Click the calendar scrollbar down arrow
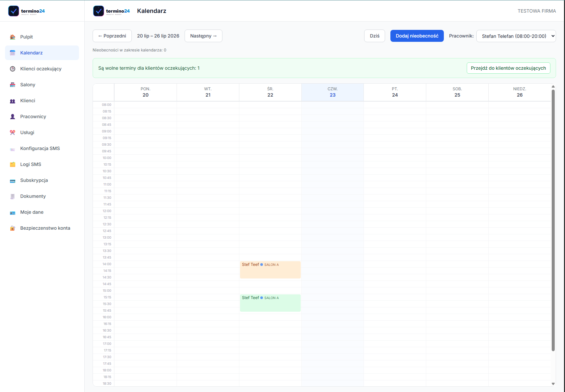 pos(553,384)
